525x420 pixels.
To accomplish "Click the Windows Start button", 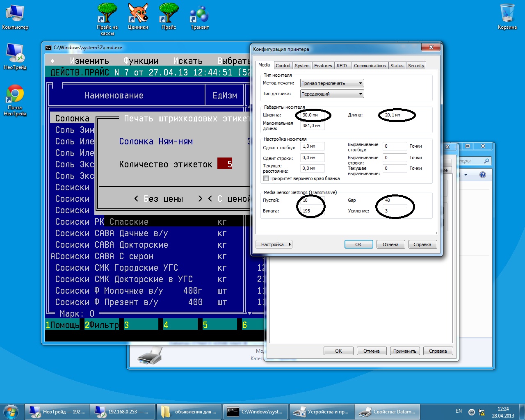I will click(11, 412).
